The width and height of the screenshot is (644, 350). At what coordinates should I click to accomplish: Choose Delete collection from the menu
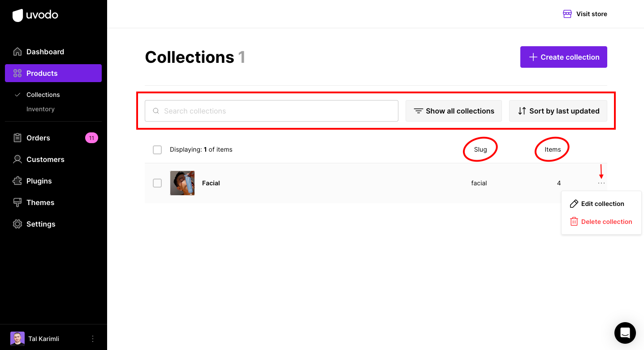tap(606, 222)
